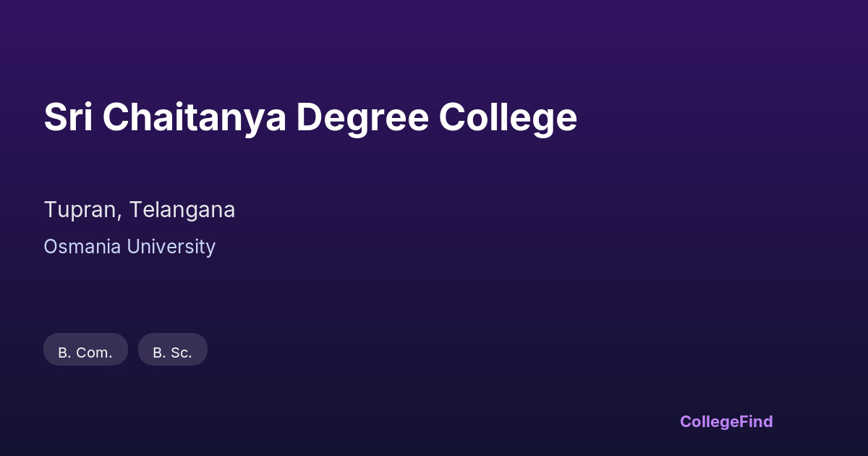Click "Com." inside the first course pill
The image size is (868, 456).
[x=95, y=352]
